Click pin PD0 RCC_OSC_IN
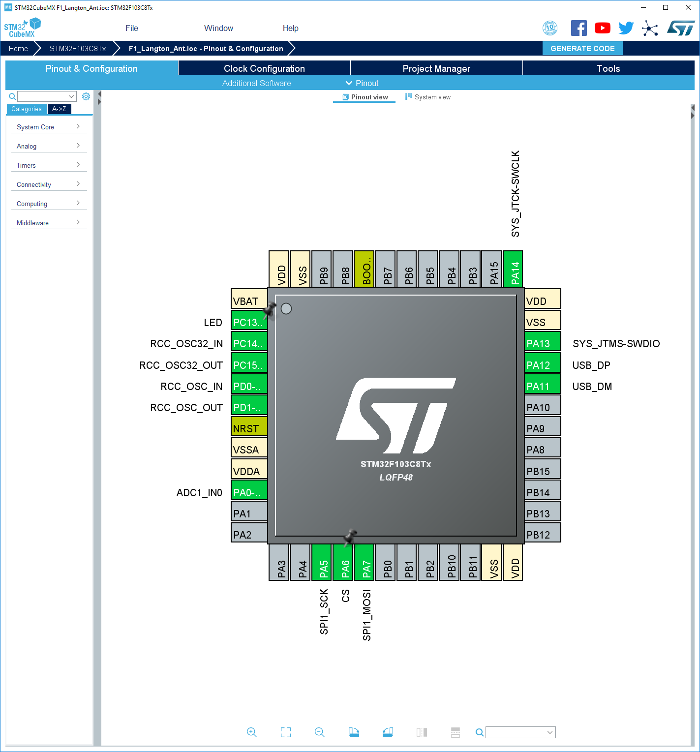Screen dimensions: 700x752 249,385
